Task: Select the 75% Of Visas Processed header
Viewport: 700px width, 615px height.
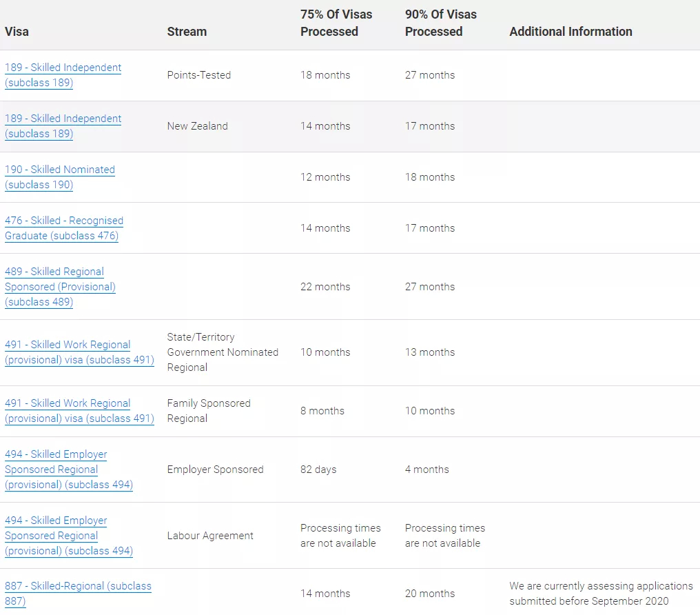Action: (336, 23)
